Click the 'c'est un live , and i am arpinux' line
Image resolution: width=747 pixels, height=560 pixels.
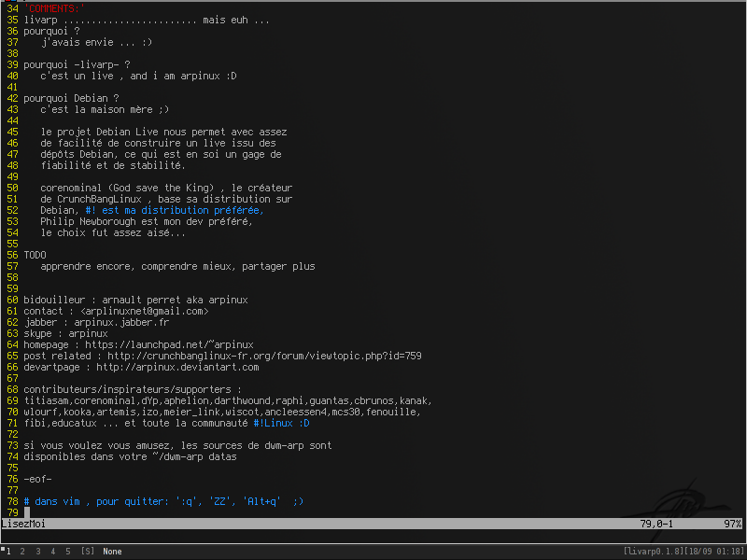click(138, 77)
